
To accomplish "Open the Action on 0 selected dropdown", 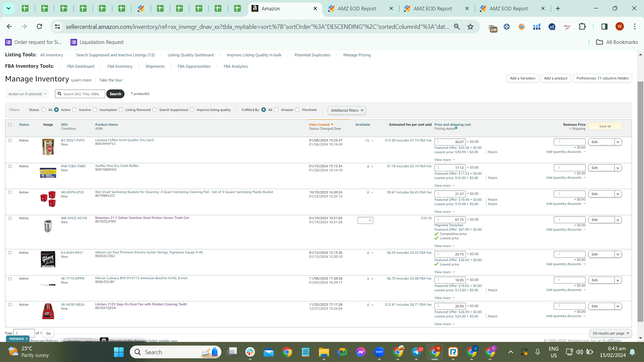I will click(x=27, y=94).
